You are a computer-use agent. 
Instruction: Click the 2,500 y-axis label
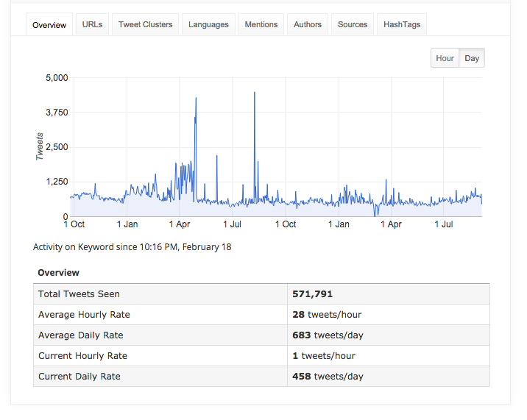point(57,147)
